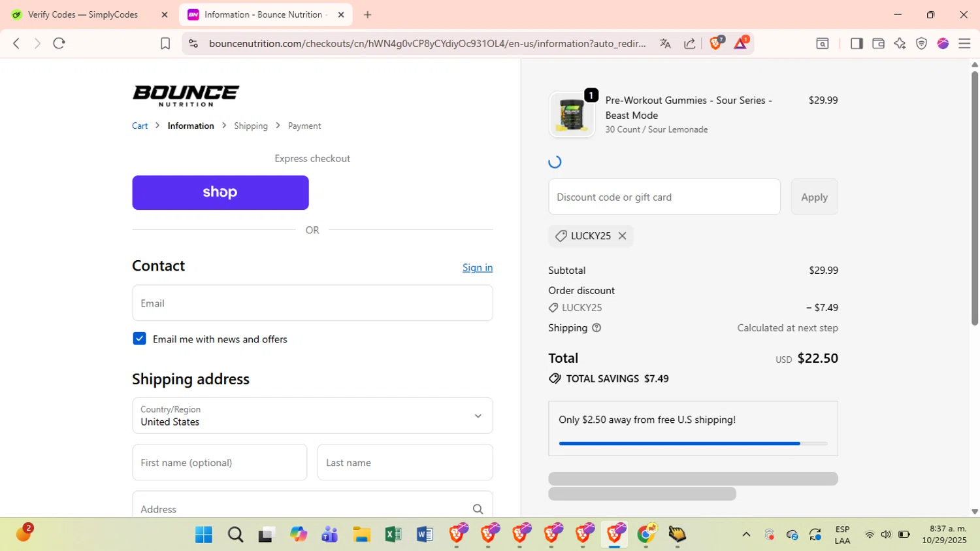Viewport: 980px width, 551px height.
Task: Open Brave Shields lion icon
Action: [x=716, y=43]
